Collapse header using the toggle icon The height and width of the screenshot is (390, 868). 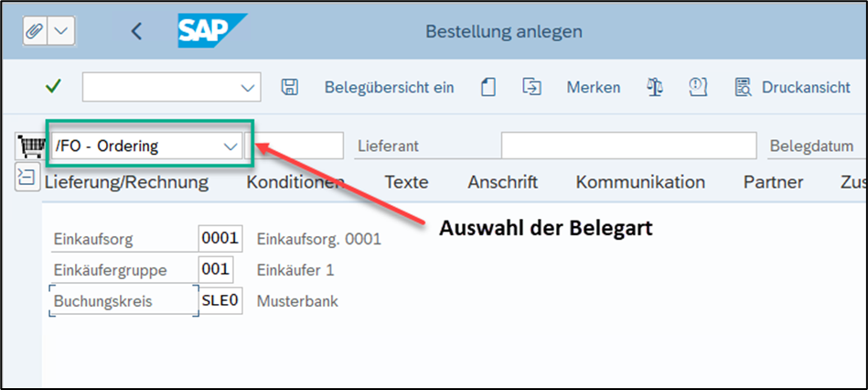(27, 177)
